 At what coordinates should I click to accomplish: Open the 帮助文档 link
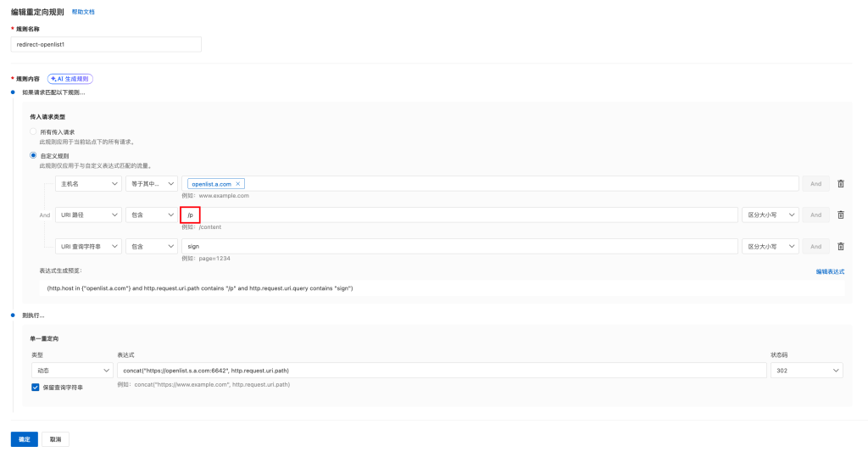[83, 13]
